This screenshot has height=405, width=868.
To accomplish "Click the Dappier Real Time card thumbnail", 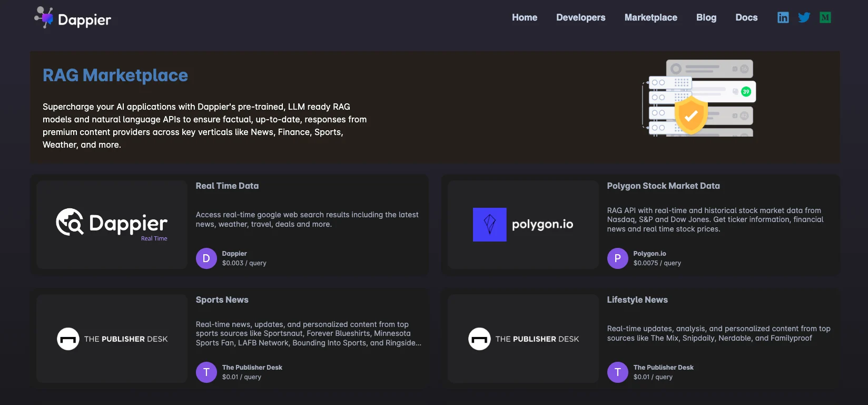I will pyautogui.click(x=112, y=225).
